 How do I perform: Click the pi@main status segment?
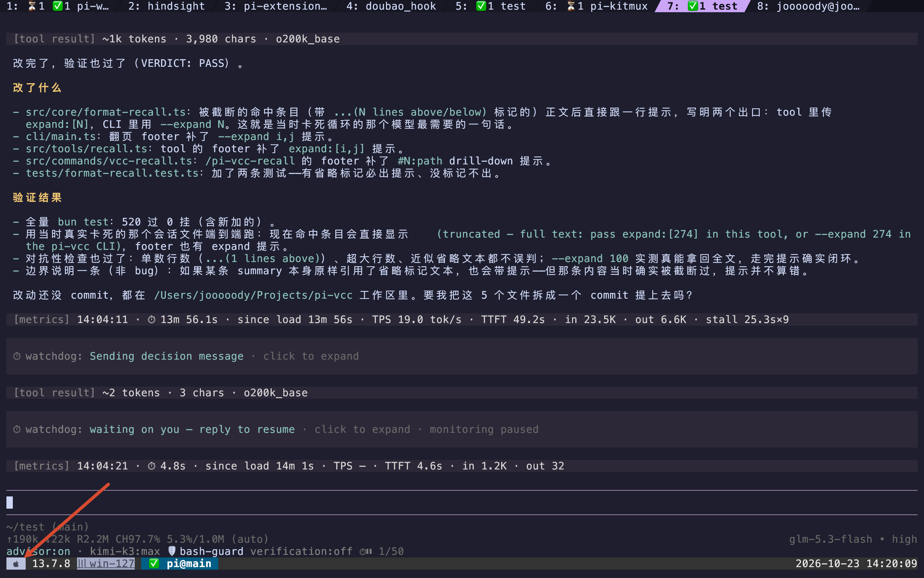(189, 564)
